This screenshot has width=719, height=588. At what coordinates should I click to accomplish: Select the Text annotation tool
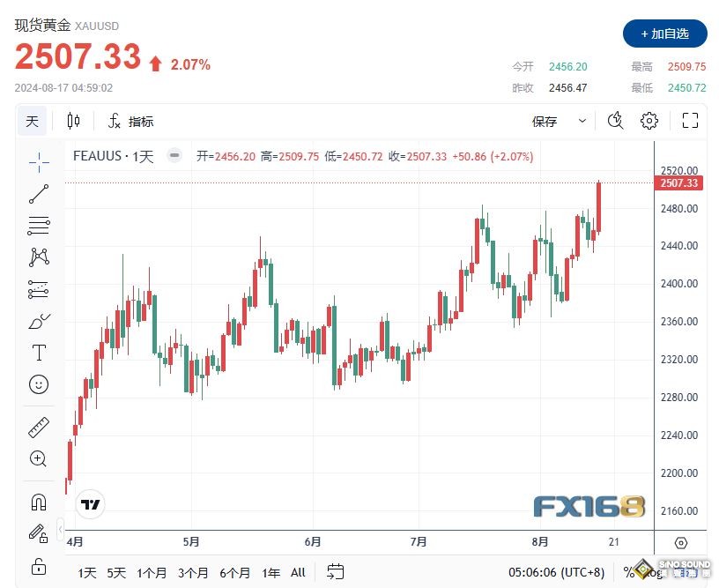39,353
